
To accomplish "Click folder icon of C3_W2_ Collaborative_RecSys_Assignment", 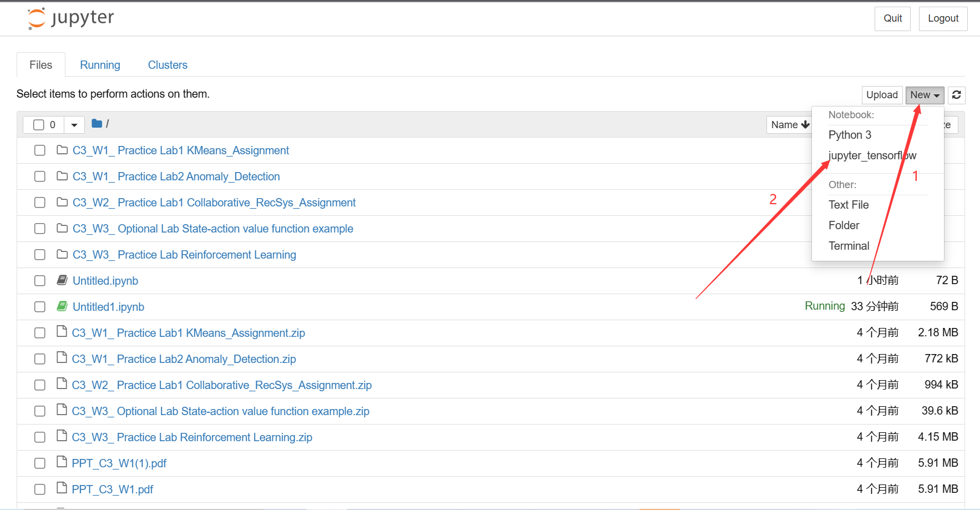I will [x=62, y=202].
